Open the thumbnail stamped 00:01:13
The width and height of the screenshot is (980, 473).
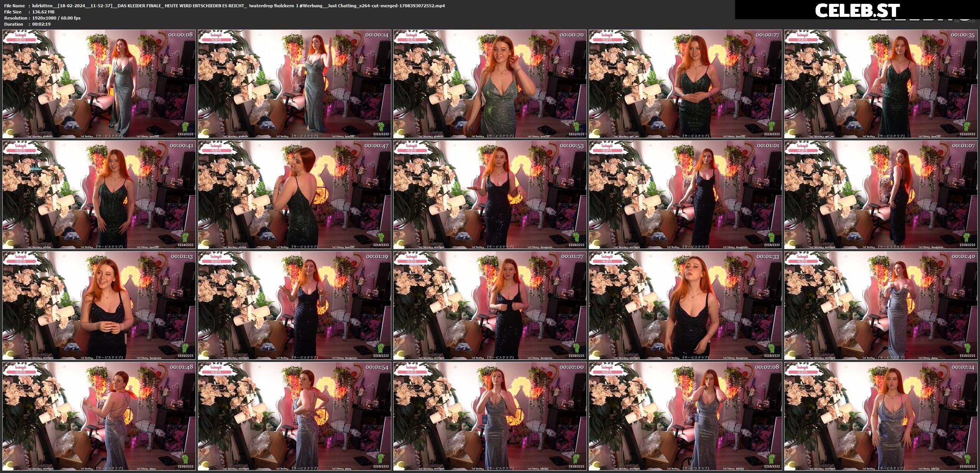coord(99,305)
